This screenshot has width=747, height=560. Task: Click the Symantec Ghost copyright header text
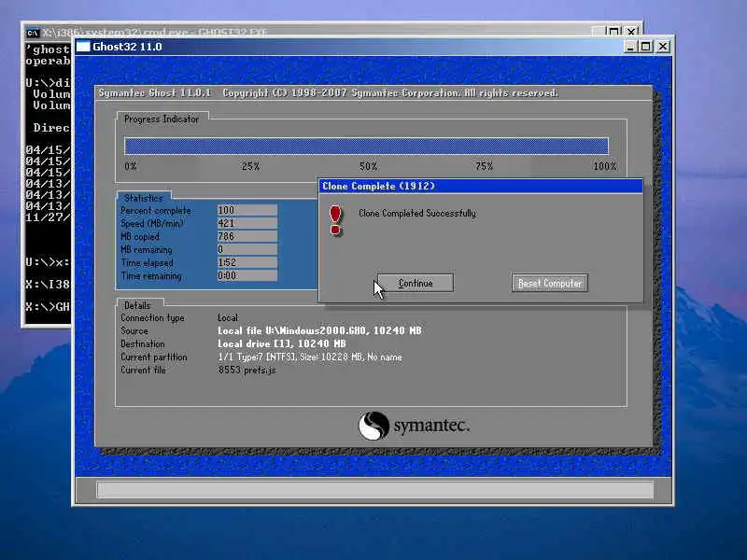[329, 92]
